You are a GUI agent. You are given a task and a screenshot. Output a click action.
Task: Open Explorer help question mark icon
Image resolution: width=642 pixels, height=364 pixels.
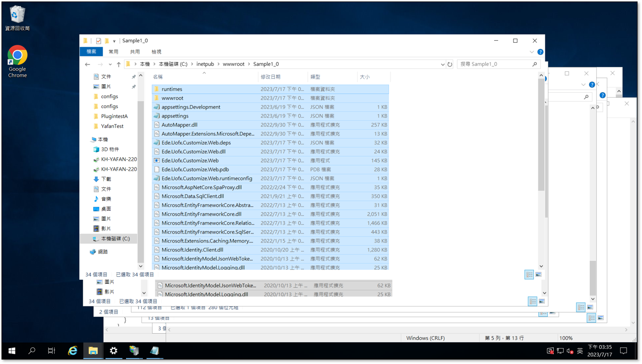[x=540, y=52]
